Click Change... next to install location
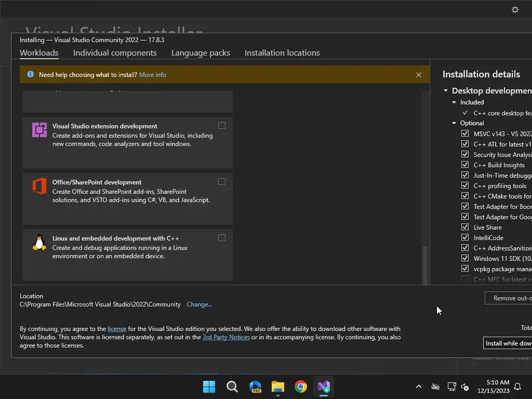Viewport: 532px width, 399px height. [x=199, y=304]
